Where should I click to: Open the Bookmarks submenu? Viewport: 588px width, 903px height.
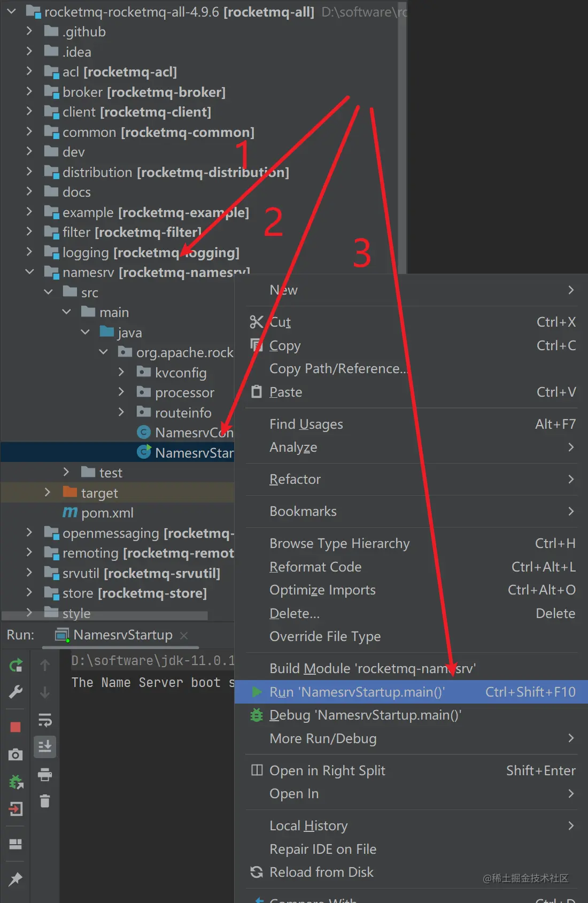pos(412,511)
